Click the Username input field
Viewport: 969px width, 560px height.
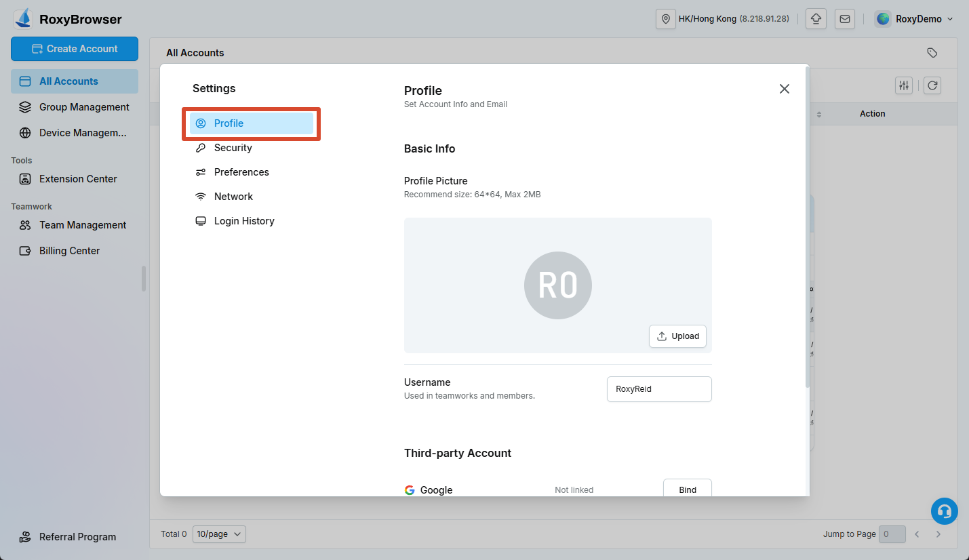659,389
